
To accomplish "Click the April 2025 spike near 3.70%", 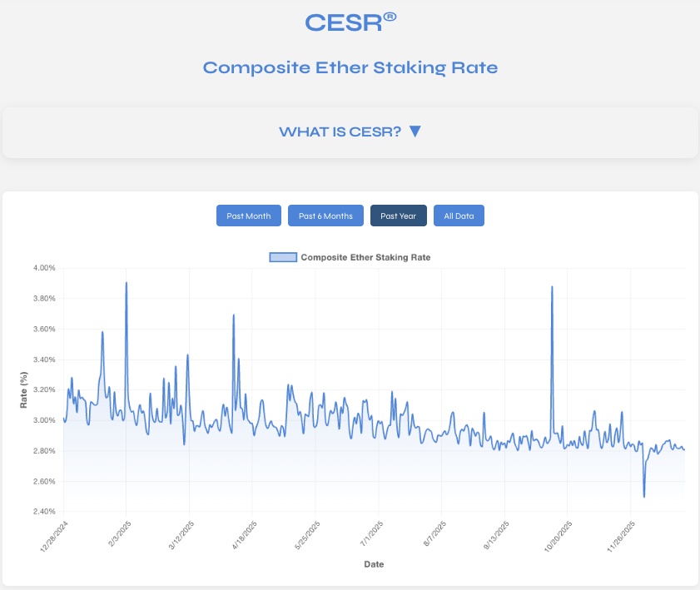I will pyautogui.click(x=234, y=315).
